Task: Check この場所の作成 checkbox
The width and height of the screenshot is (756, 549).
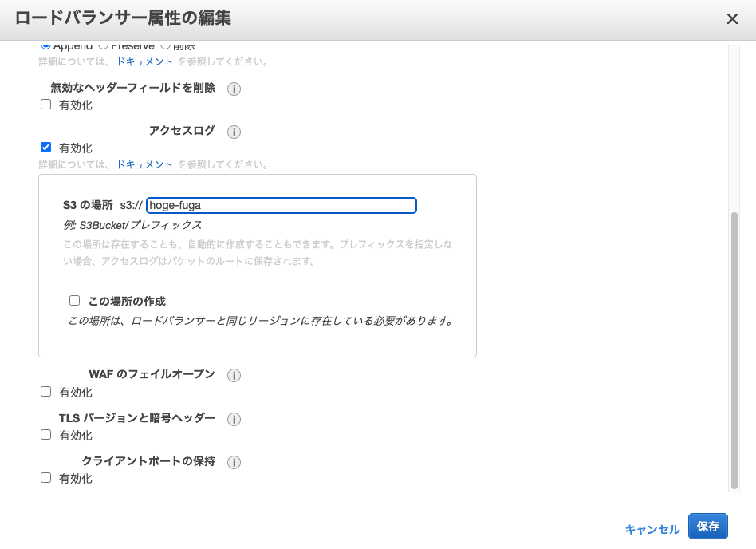Action: (x=74, y=300)
